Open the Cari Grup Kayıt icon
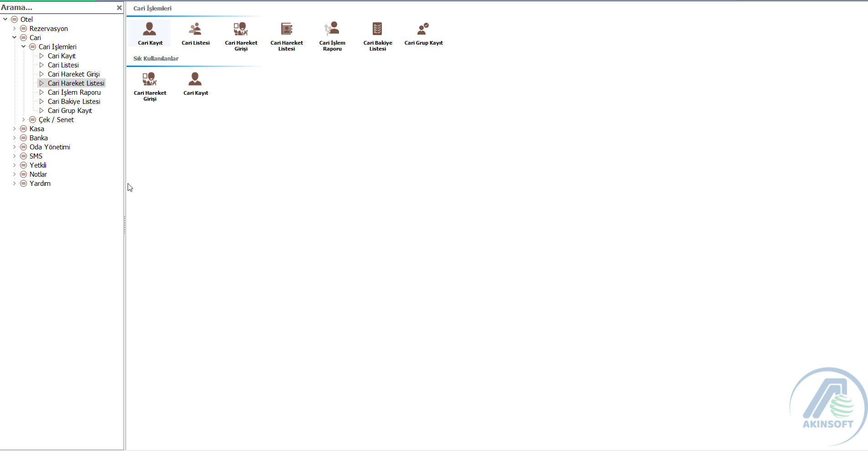The image size is (868, 451). (x=423, y=33)
